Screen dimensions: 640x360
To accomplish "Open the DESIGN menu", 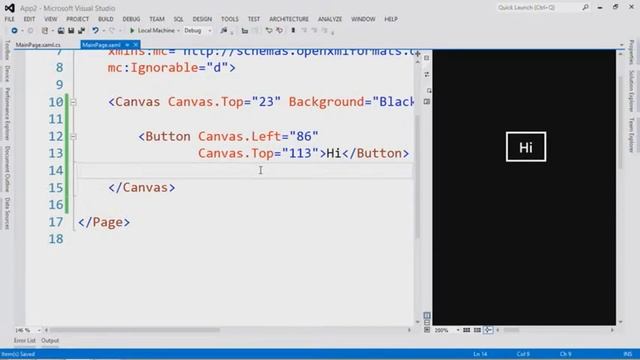I will [x=202, y=19].
